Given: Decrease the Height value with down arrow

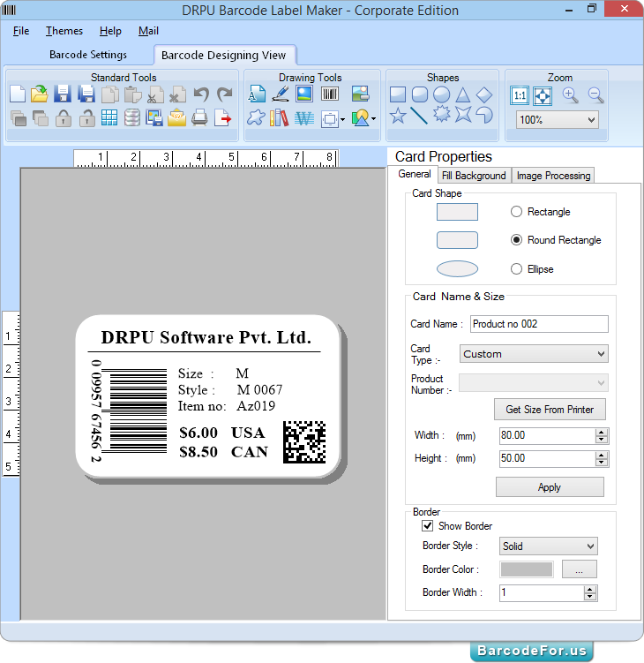Looking at the screenshot, I should [602, 462].
